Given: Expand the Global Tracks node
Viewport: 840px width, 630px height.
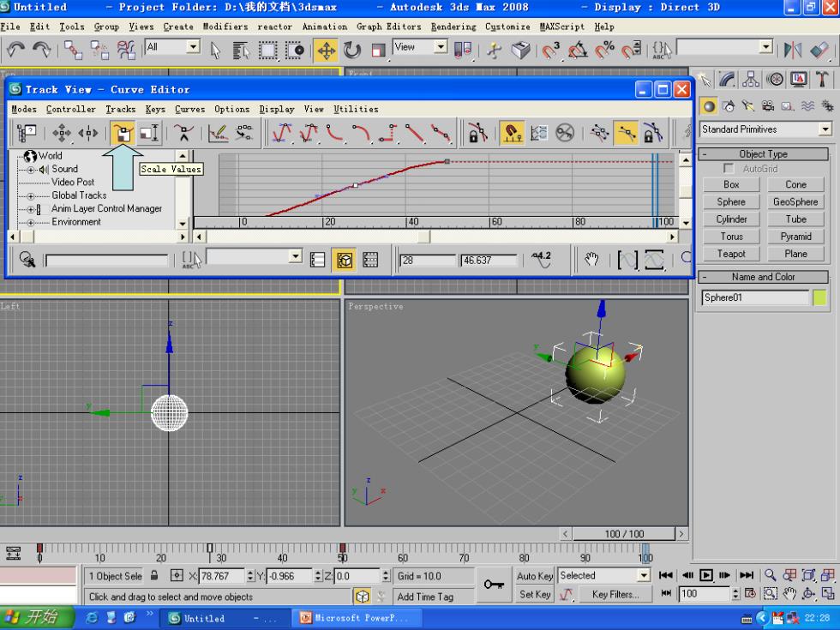Looking at the screenshot, I should 31,196.
